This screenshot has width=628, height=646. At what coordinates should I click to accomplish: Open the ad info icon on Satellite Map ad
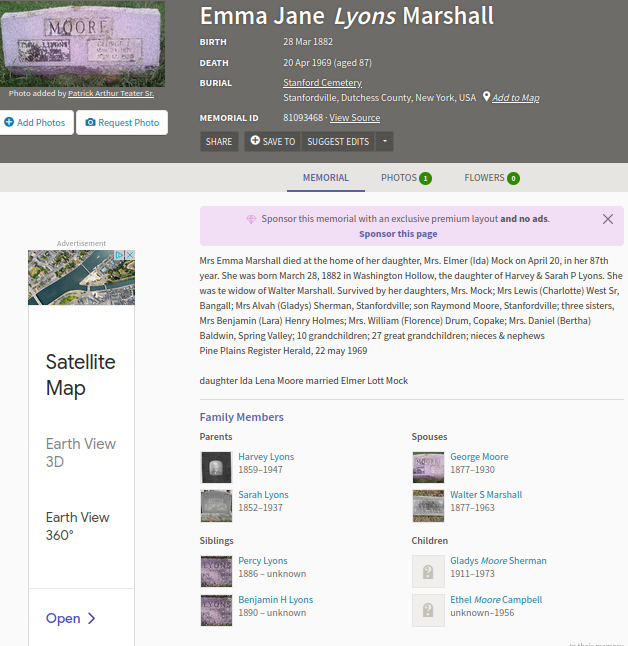tap(119, 256)
